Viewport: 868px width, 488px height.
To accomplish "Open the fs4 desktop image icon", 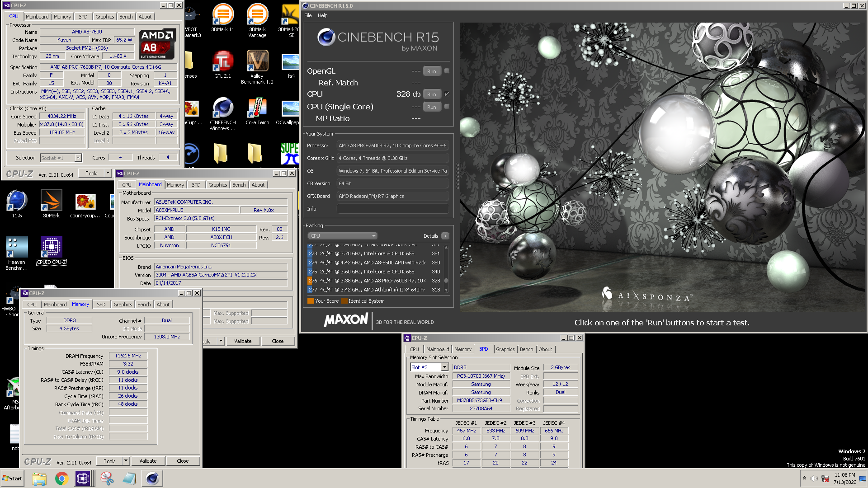I will (x=291, y=66).
